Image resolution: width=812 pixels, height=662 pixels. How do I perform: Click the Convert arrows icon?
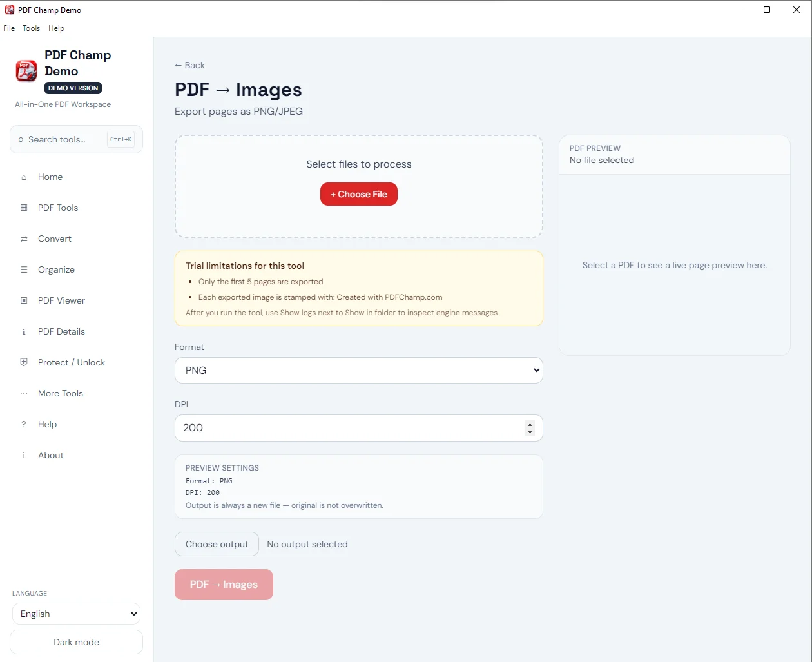pyautogui.click(x=24, y=239)
